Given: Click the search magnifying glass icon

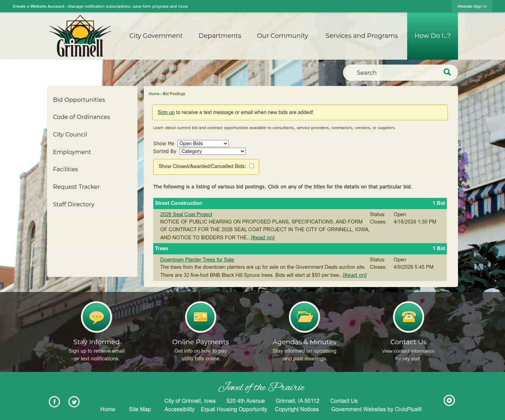Looking at the screenshot, I should 447,72.
